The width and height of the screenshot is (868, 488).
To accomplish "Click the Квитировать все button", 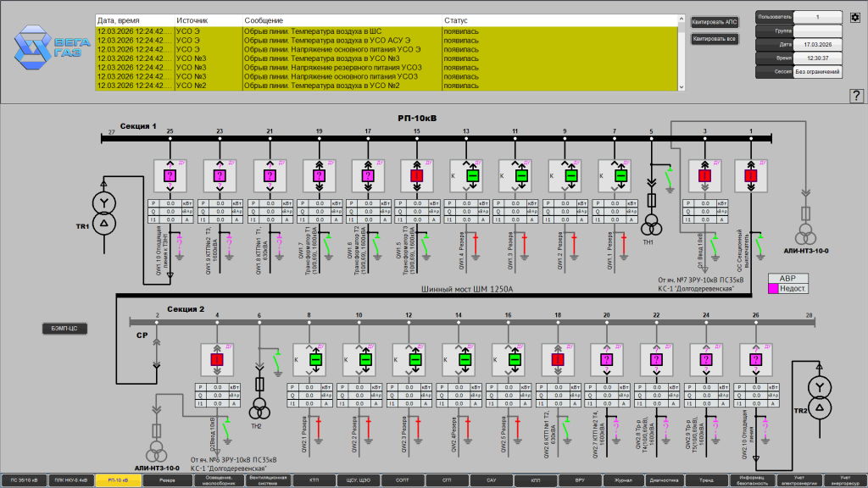I will click(x=715, y=39).
